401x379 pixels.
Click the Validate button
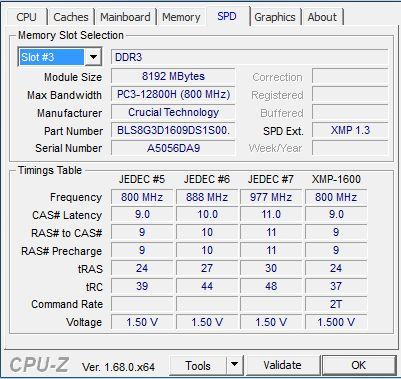tap(282, 365)
